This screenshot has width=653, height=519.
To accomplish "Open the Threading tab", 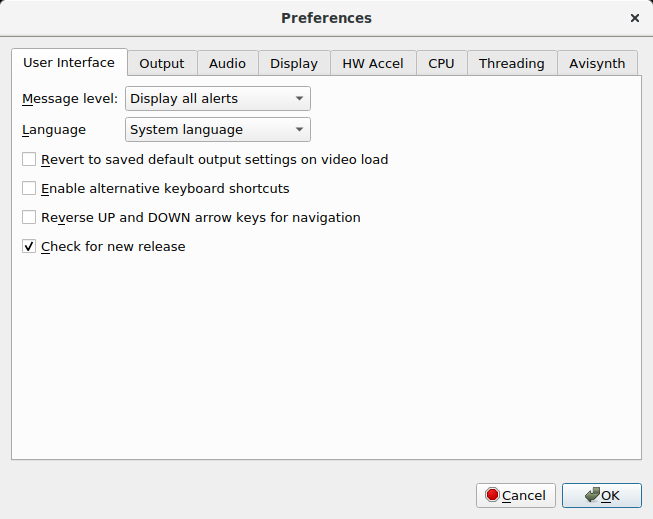I will [x=512, y=63].
